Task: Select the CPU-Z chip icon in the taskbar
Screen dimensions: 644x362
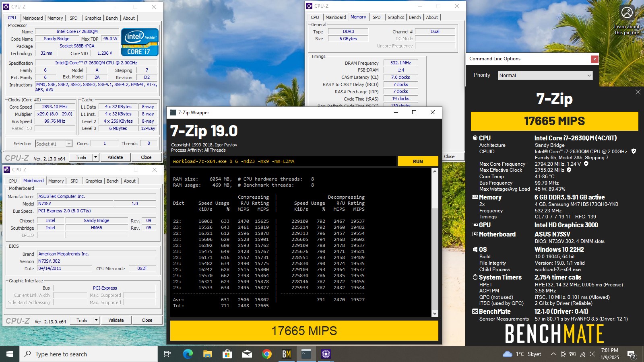Action: (326, 354)
